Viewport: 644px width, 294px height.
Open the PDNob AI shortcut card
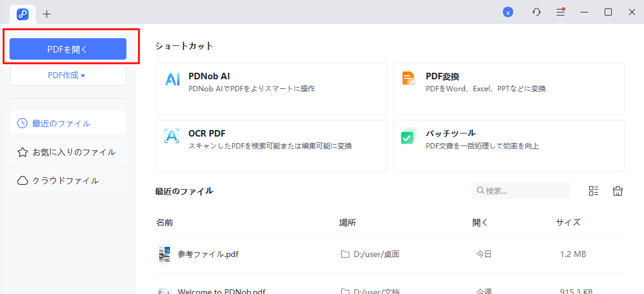[x=271, y=88]
